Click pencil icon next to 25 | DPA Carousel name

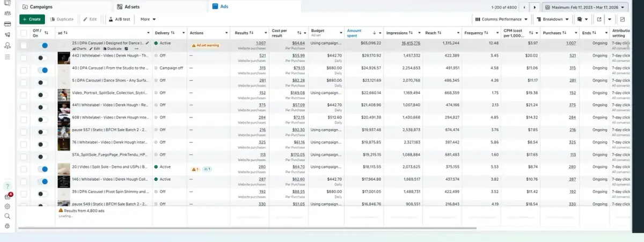147,42
